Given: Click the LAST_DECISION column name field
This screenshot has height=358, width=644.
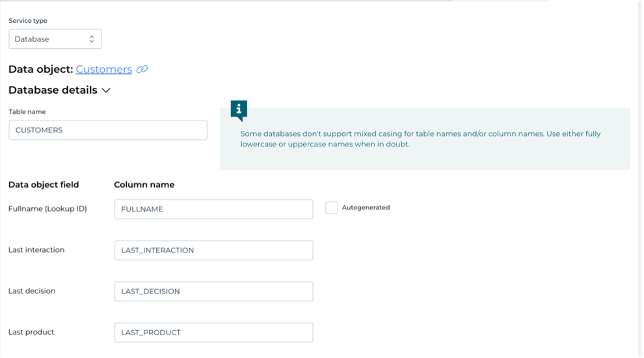Looking at the screenshot, I should click(x=213, y=292).
